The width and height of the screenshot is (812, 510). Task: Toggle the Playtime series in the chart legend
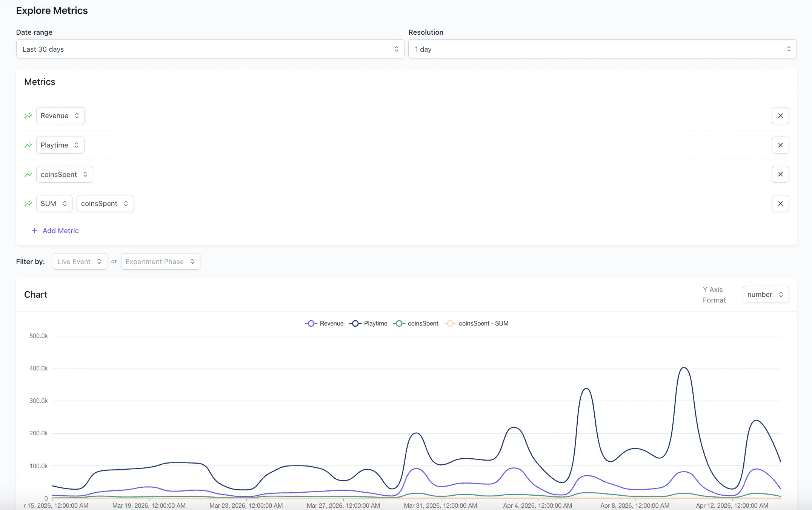coord(368,323)
